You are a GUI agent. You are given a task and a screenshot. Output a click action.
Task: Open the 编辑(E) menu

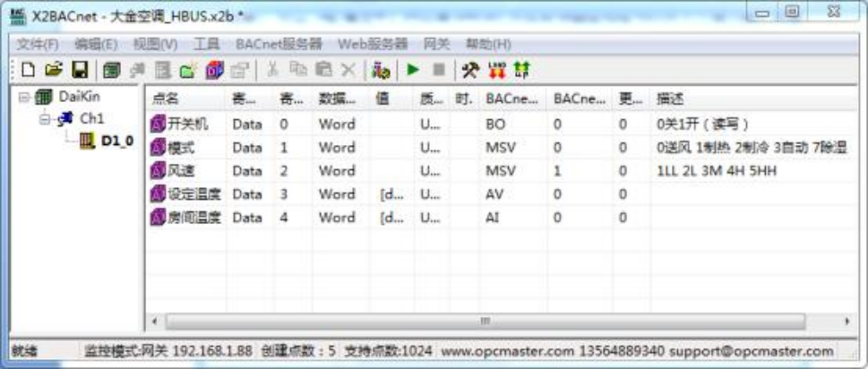96,44
